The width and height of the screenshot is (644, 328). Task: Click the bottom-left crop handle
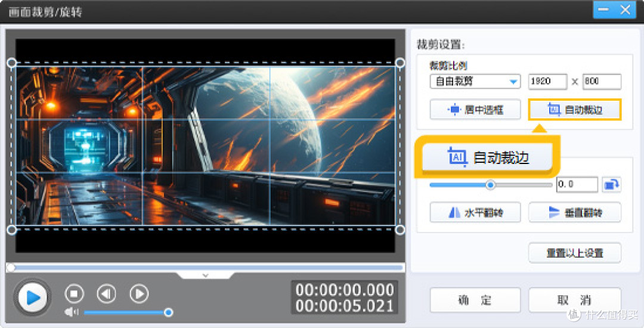click(12, 230)
